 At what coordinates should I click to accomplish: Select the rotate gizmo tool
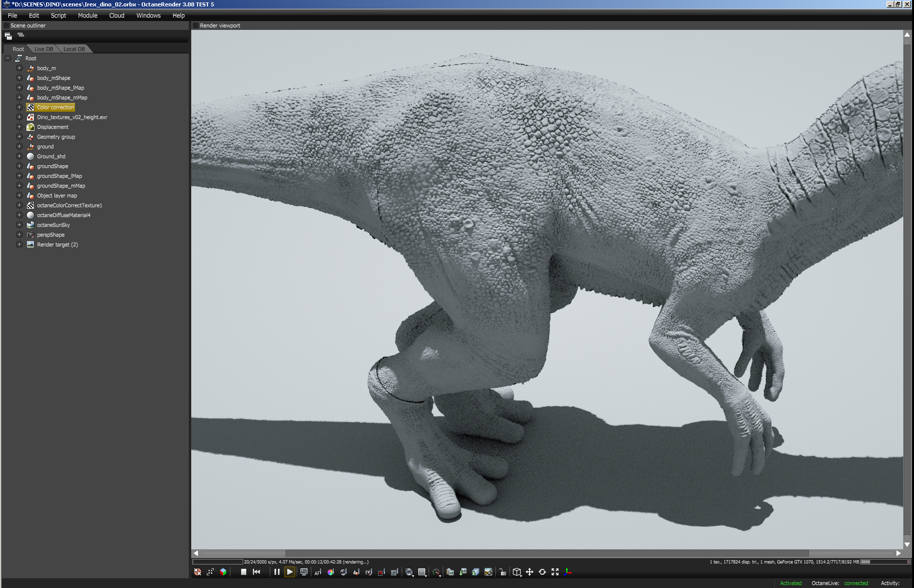[x=542, y=572]
